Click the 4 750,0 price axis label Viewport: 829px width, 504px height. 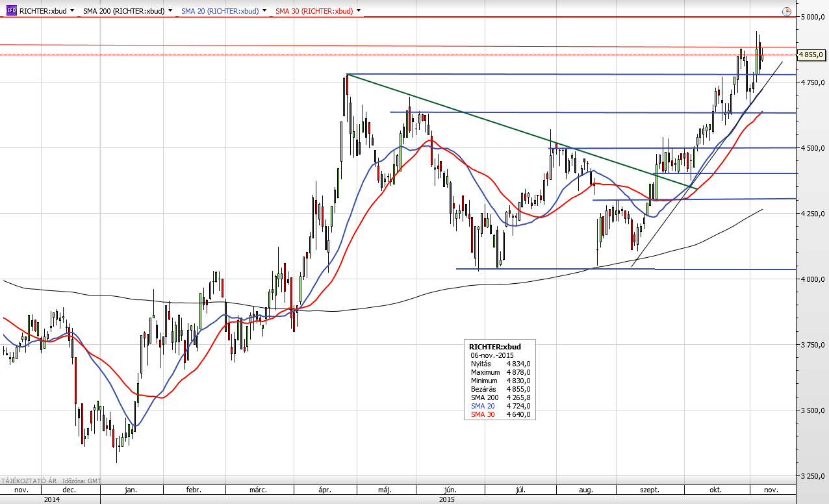click(812, 82)
